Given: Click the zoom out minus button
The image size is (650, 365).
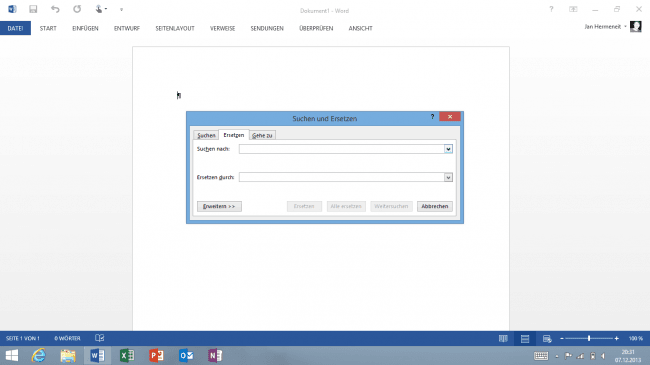Looking at the screenshot, I should [x=562, y=339].
